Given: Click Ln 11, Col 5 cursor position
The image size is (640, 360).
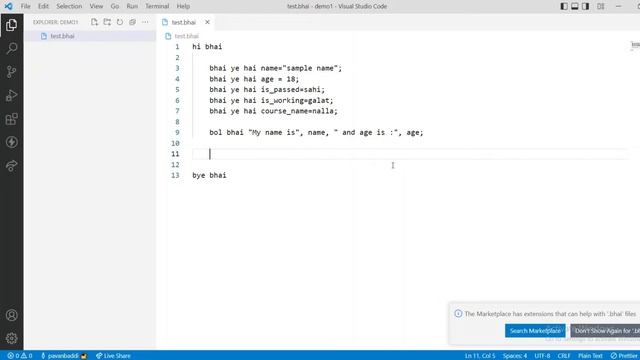Looking at the screenshot, I should 480,356.
